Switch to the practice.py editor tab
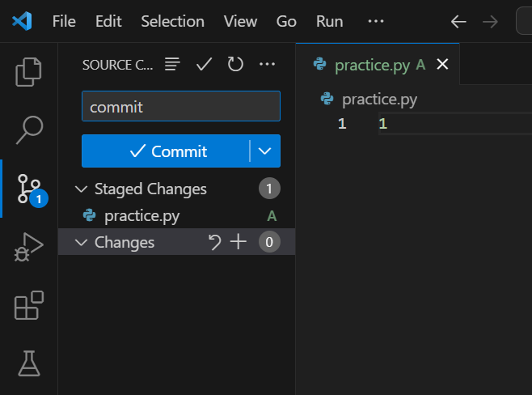 click(x=372, y=65)
